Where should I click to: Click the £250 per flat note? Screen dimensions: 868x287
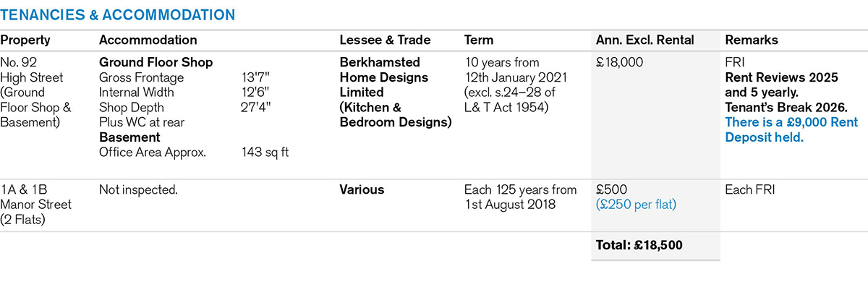pos(636,205)
